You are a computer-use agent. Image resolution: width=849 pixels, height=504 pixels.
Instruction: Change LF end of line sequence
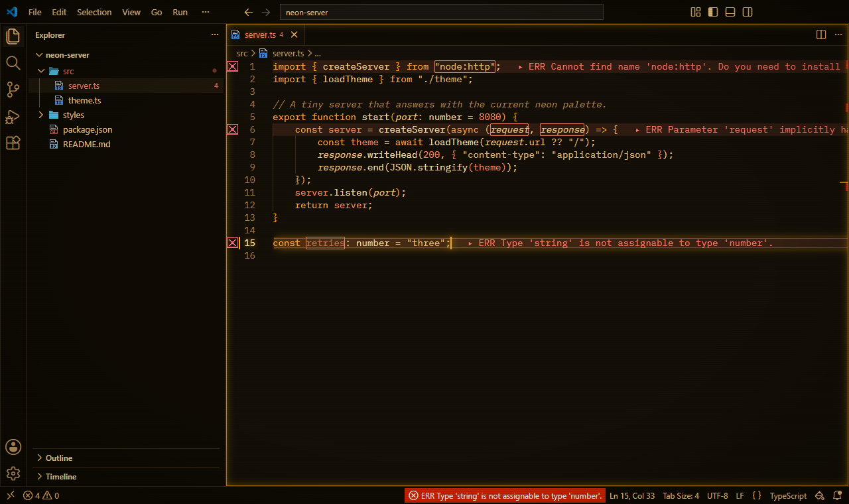pyautogui.click(x=740, y=495)
